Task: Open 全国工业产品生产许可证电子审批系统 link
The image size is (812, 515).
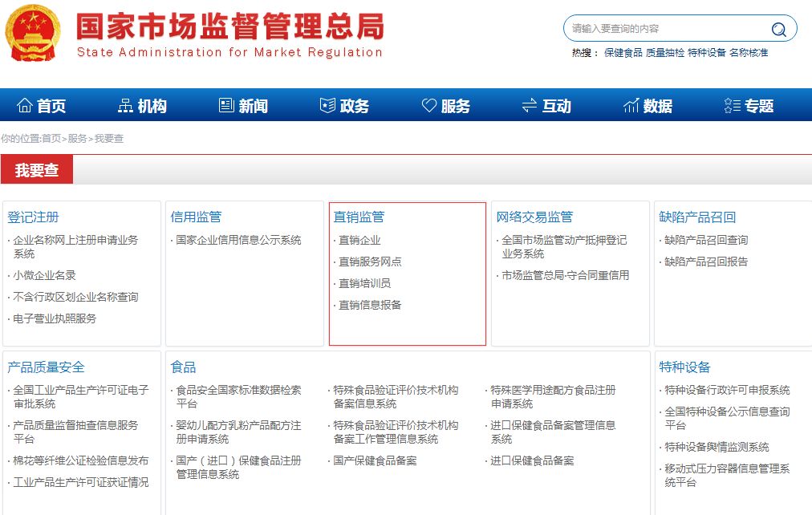Action: [81, 397]
